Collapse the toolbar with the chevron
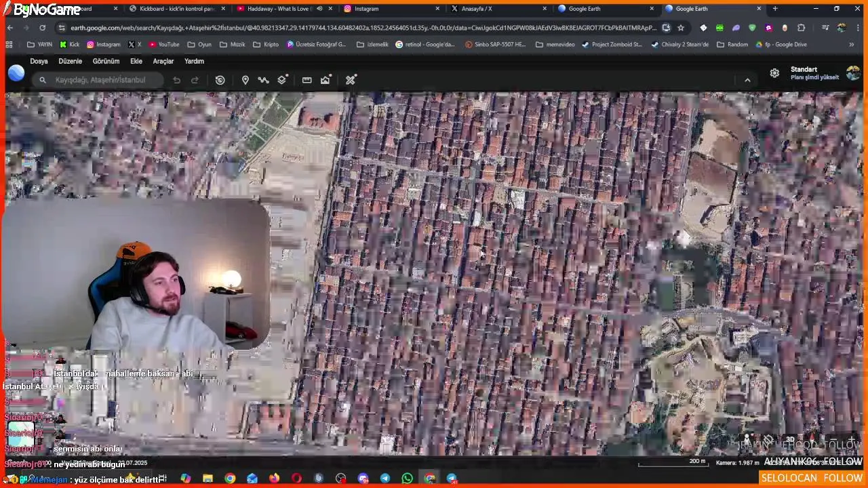Viewport: 868px width, 488px height. (x=747, y=80)
